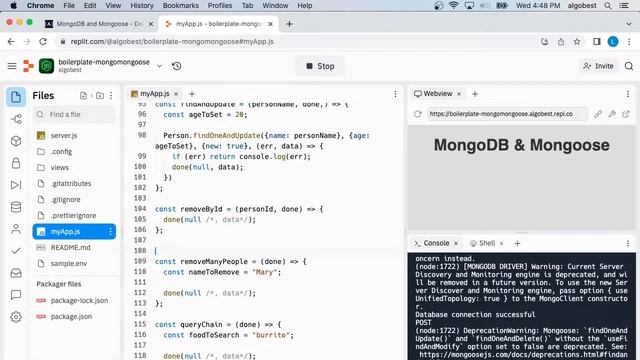Viewport: 640px width, 360px height.
Task: Click the webview pencil edit icon
Action: tap(598, 114)
